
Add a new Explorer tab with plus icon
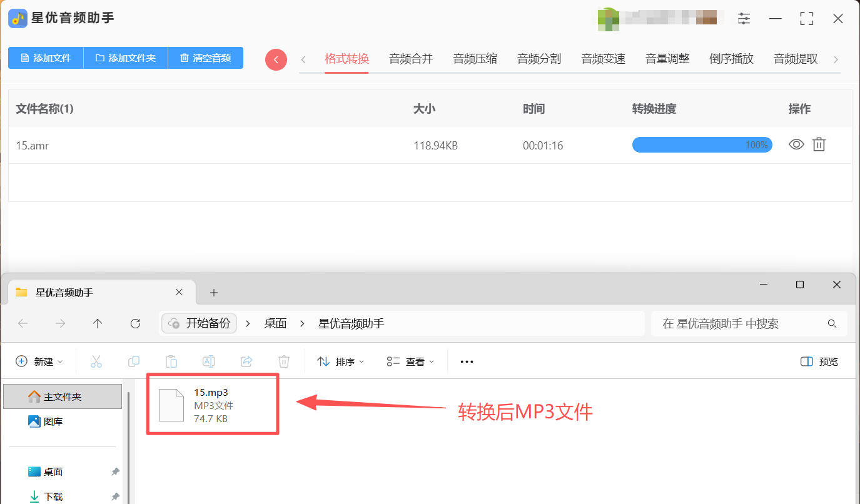pos(213,293)
